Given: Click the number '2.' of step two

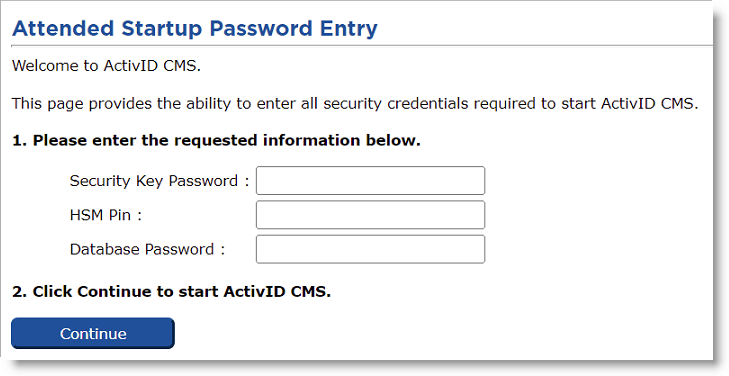Looking at the screenshot, I should [x=20, y=292].
